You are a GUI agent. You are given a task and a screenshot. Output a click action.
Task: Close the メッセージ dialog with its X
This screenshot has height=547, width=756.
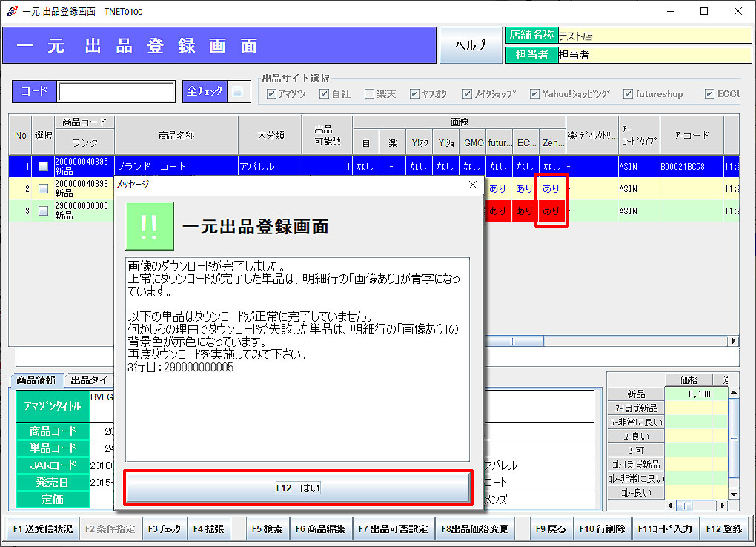472,185
